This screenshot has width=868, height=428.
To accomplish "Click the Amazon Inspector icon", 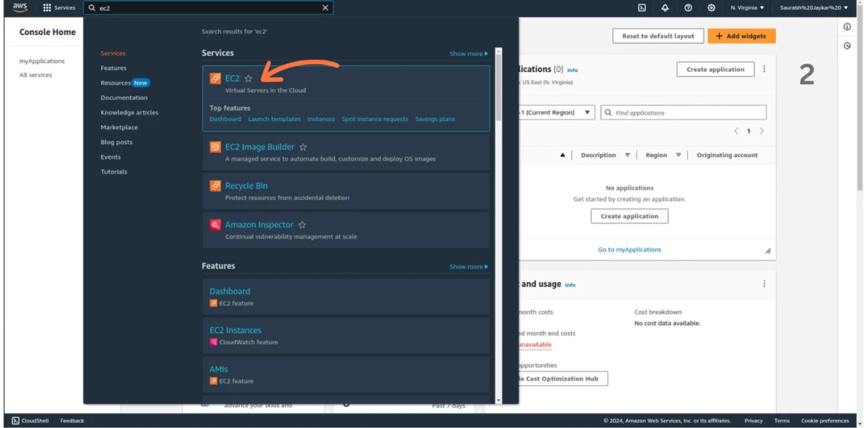I will point(216,225).
